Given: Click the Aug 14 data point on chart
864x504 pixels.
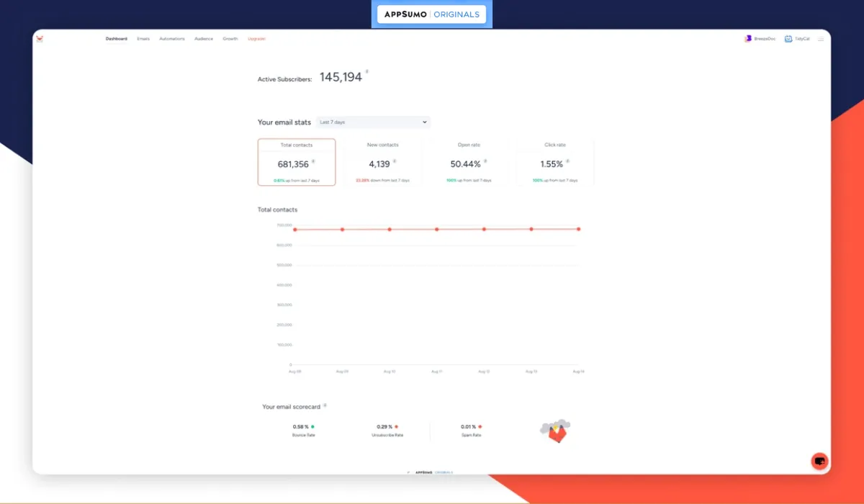Looking at the screenshot, I should (x=578, y=229).
